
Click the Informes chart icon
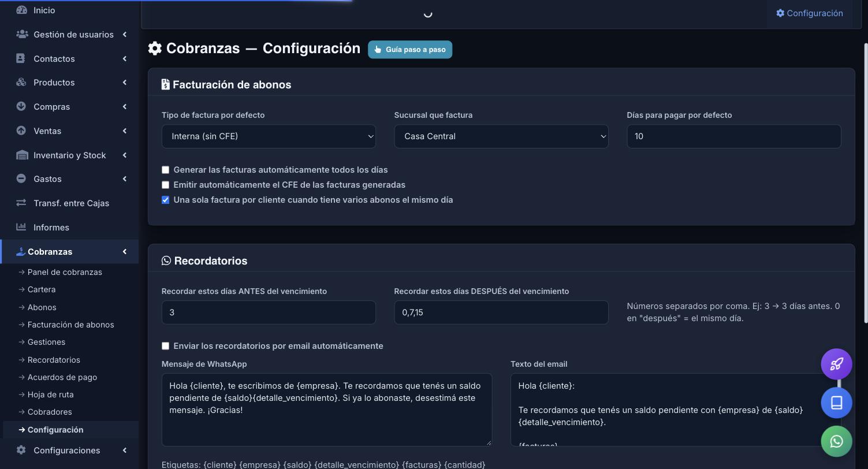click(x=21, y=227)
